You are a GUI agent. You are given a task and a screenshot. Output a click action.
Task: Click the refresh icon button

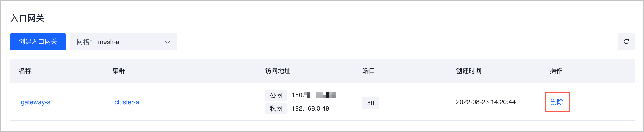pyautogui.click(x=626, y=42)
